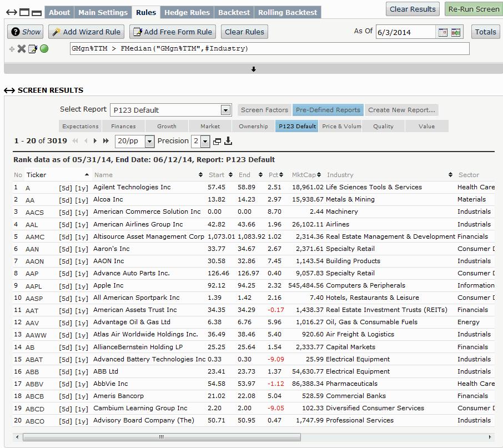The width and height of the screenshot is (503, 448).
Task: Click the green arrow date icon beside the calendar
Action: [x=455, y=32]
